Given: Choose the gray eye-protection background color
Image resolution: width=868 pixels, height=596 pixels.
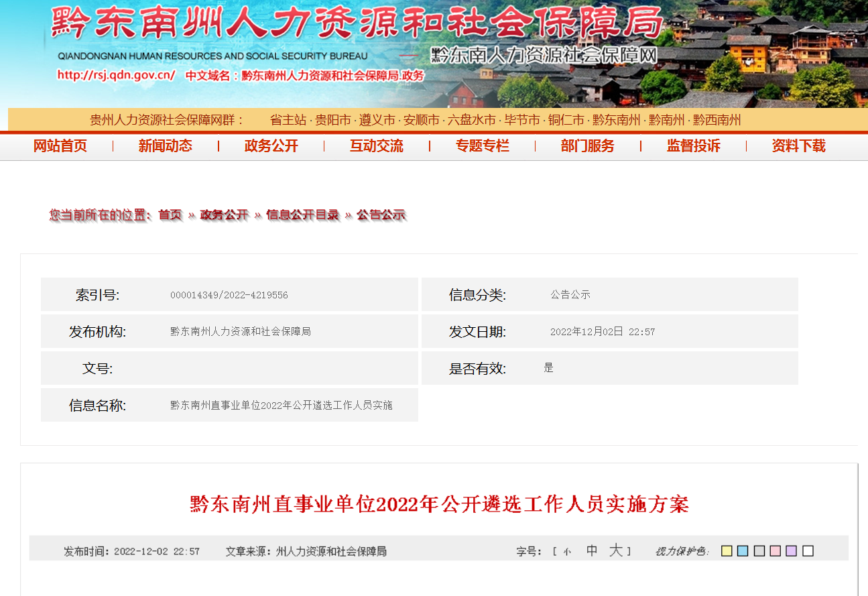Looking at the screenshot, I should [759, 551].
